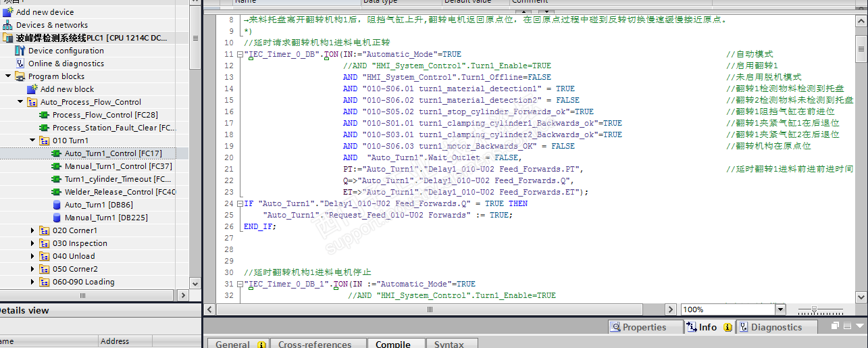Click line number 17 in the gutter
This screenshot has height=348, width=868.
coord(228,123)
